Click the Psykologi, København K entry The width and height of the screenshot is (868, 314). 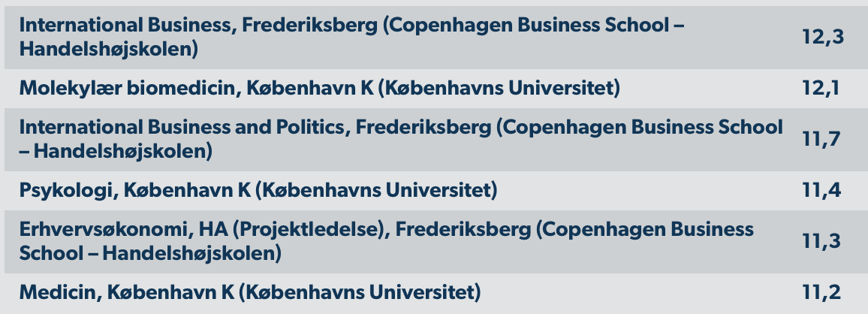pyautogui.click(x=258, y=190)
